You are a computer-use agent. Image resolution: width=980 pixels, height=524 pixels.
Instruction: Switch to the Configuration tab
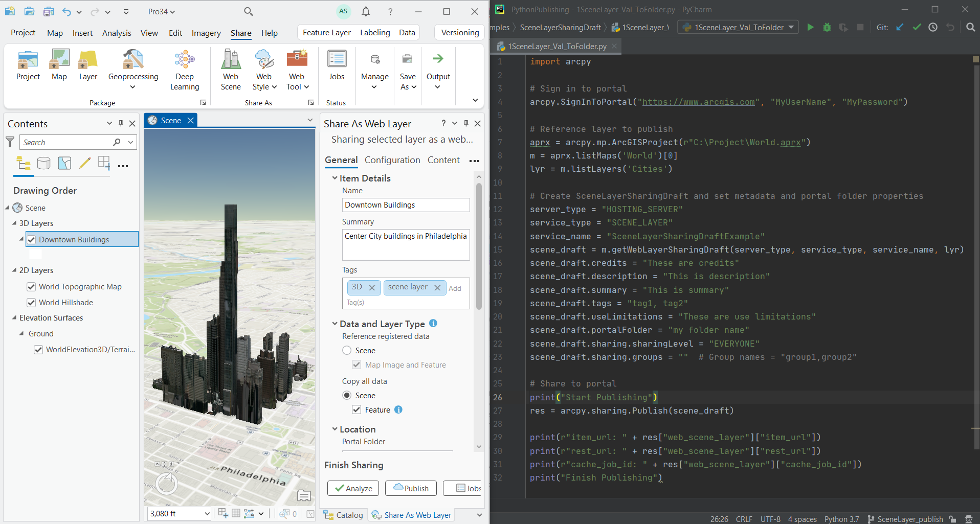pos(392,160)
